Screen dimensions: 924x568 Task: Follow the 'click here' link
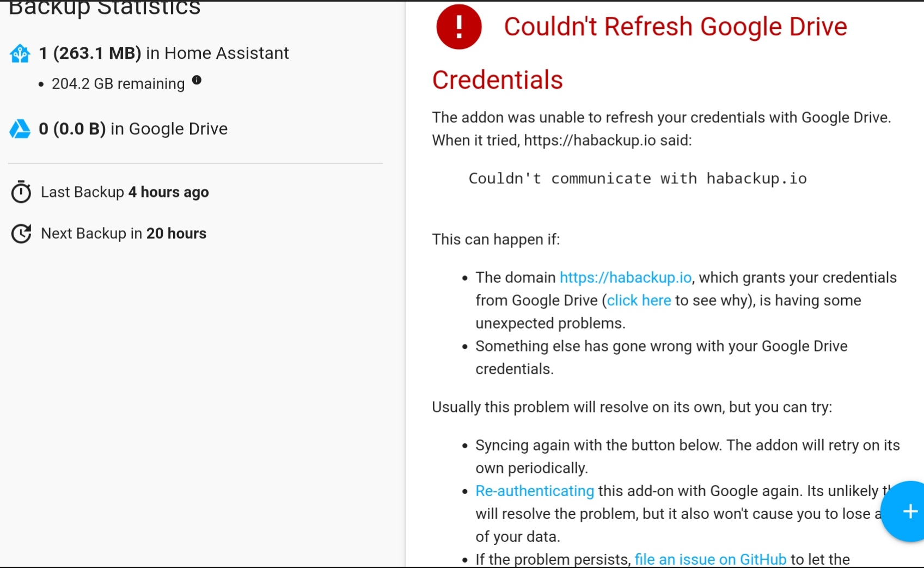coord(639,300)
